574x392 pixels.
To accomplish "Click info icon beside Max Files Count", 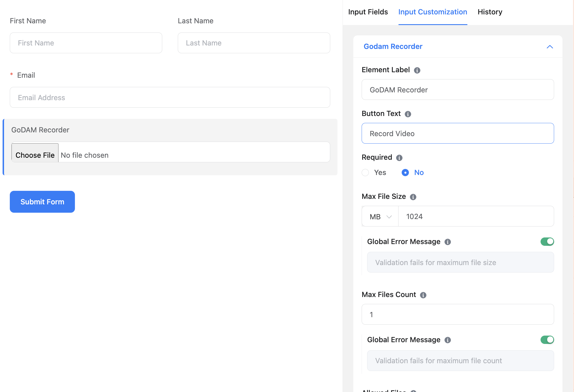I will click(x=423, y=295).
